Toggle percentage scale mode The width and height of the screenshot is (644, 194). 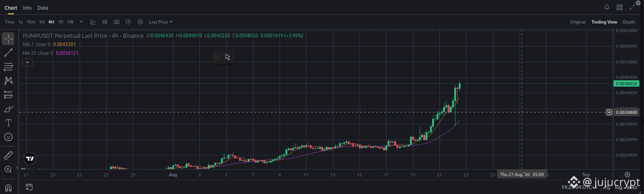[608, 187]
